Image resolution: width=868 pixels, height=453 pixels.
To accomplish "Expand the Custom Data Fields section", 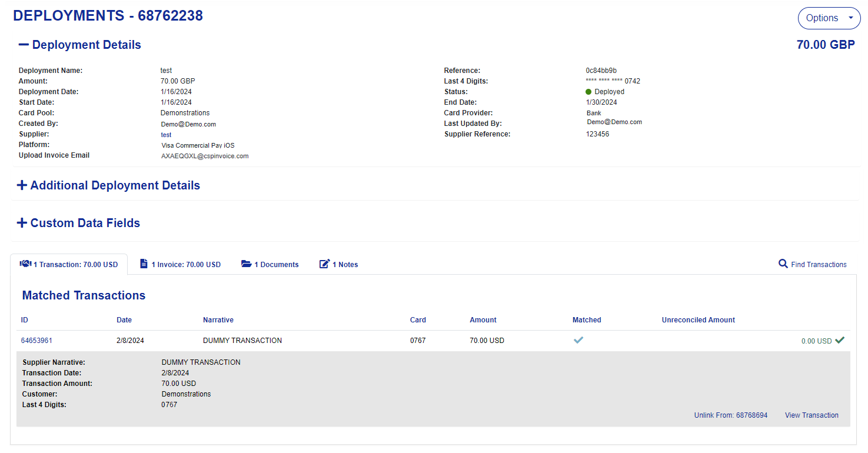I will (79, 223).
